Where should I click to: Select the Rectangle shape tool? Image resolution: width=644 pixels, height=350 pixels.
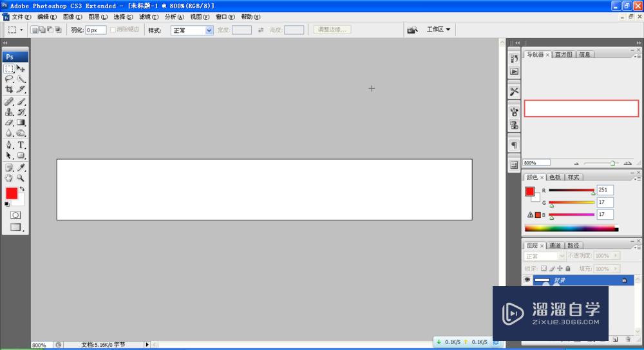click(x=21, y=155)
